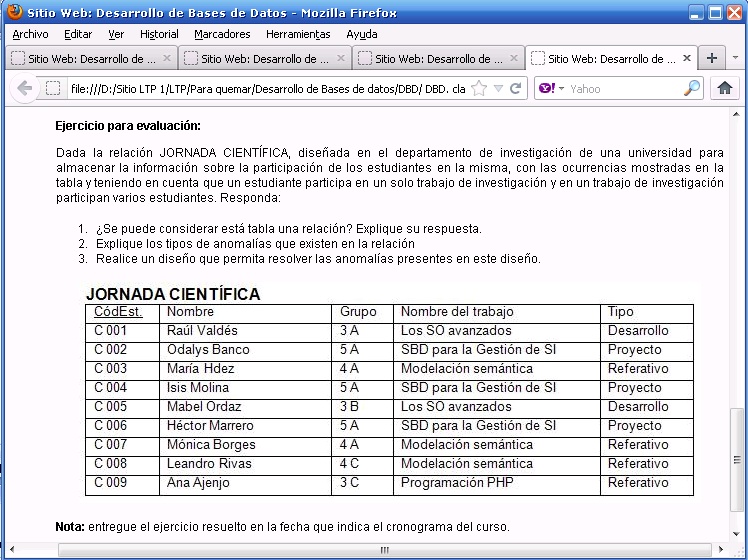Reload the page with the refresh icon

[516, 89]
